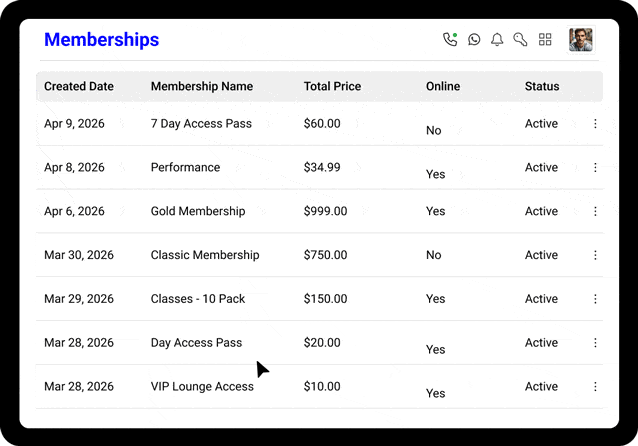
Task: Open the notifications bell
Action: point(497,40)
